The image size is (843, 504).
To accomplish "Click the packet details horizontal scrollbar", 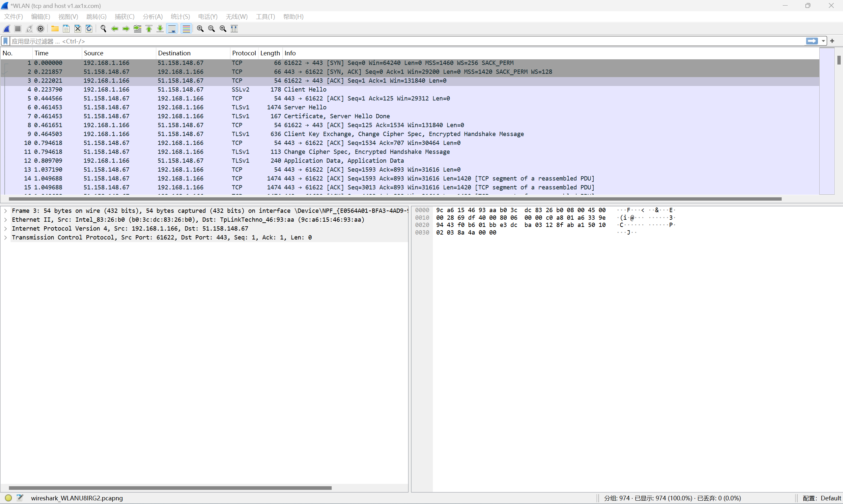I will tap(170, 488).
